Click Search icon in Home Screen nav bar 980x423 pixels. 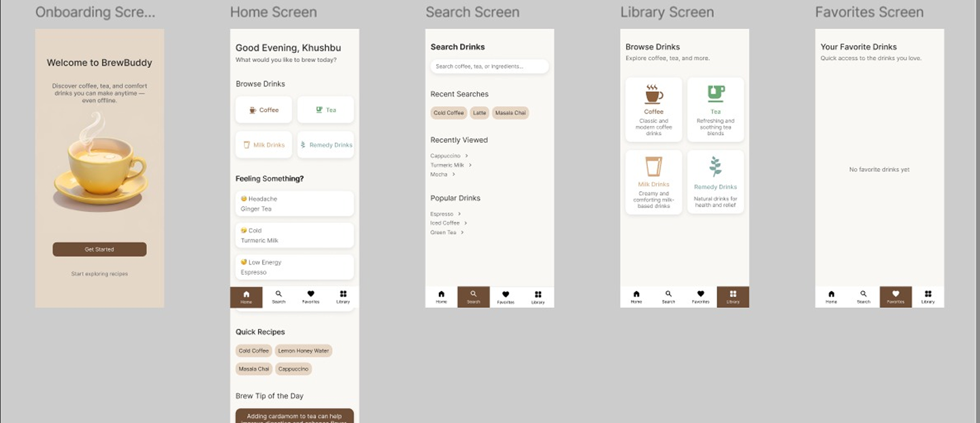(x=278, y=294)
